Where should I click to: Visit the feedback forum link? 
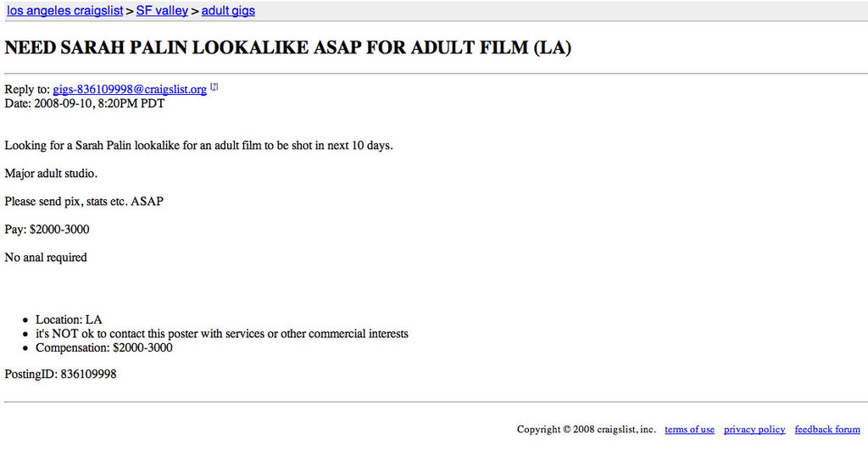tap(827, 430)
